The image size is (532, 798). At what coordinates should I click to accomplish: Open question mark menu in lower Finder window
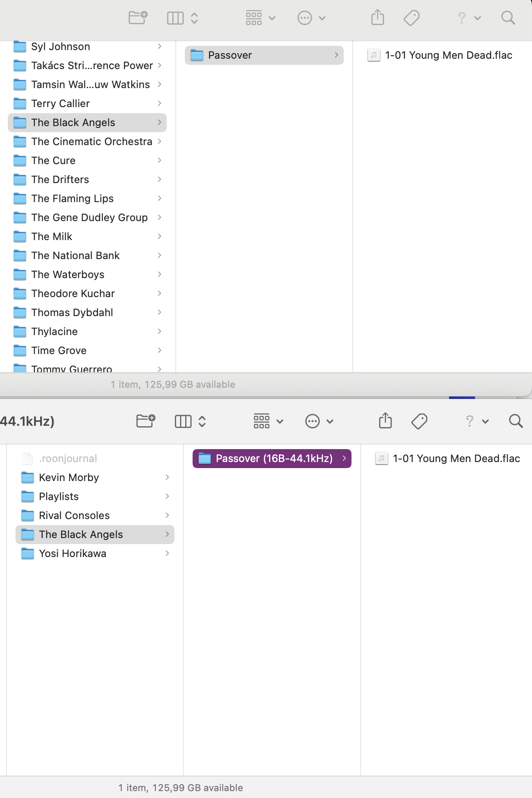coord(476,421)
